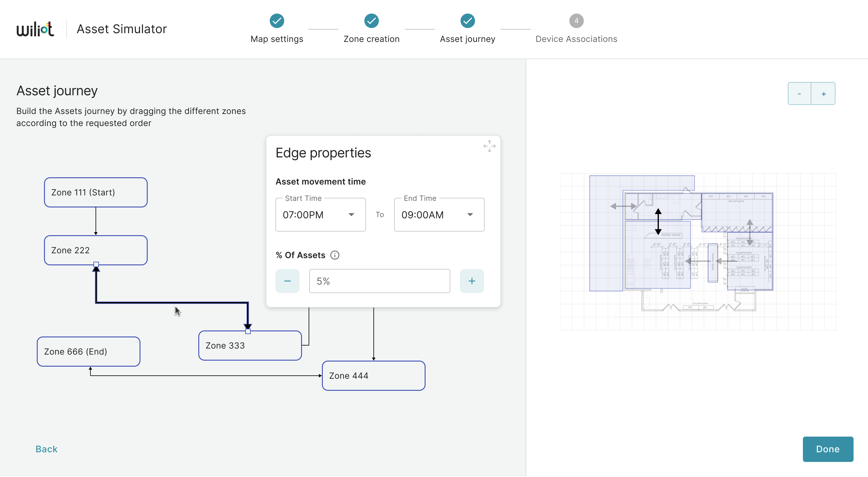This screenshot has width=868, height=477.
Task: Click the Map settings step checkmark
Action: pyautogui.click(x=277, y=21)
